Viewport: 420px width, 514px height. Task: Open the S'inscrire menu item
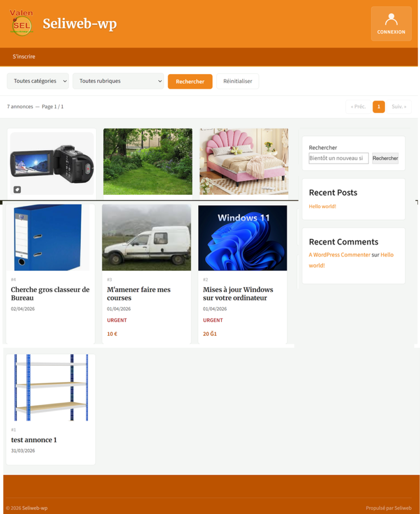click(24, 57)
